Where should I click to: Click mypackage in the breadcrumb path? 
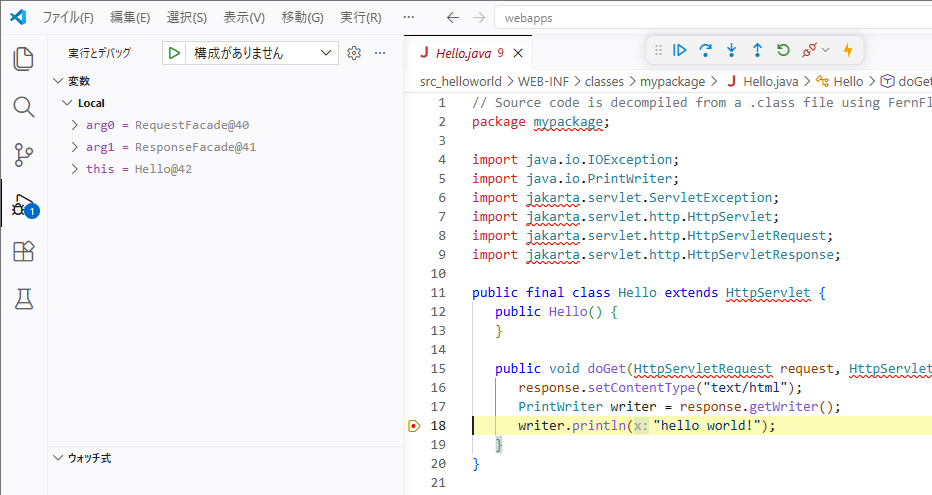pos(672,82)
